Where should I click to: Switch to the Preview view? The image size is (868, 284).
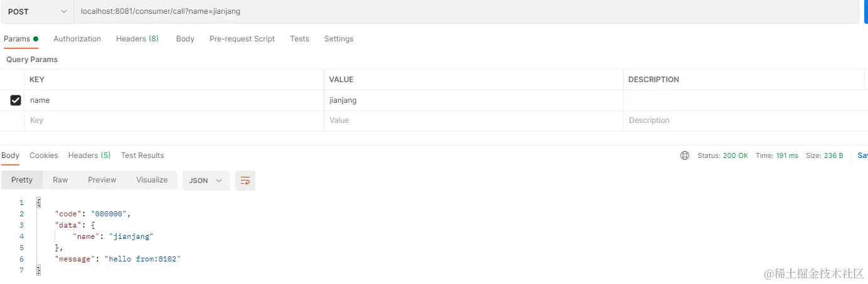click(102, 180)
